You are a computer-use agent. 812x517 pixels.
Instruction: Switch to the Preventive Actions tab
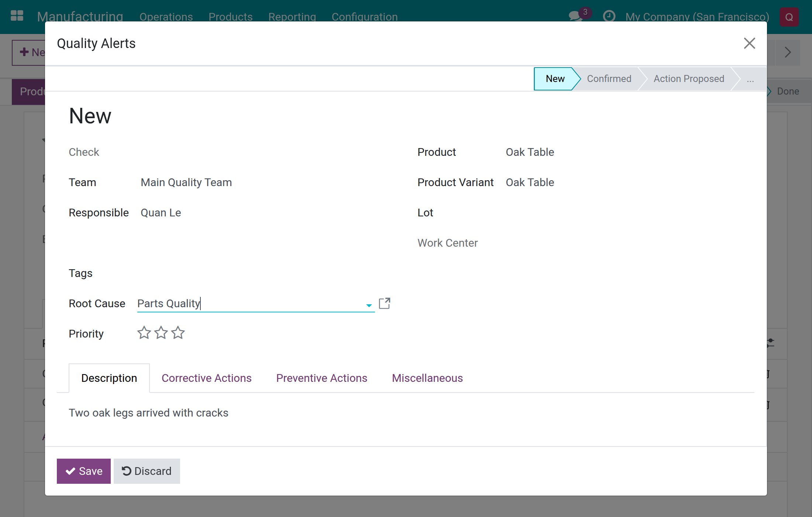pos(322,378)
